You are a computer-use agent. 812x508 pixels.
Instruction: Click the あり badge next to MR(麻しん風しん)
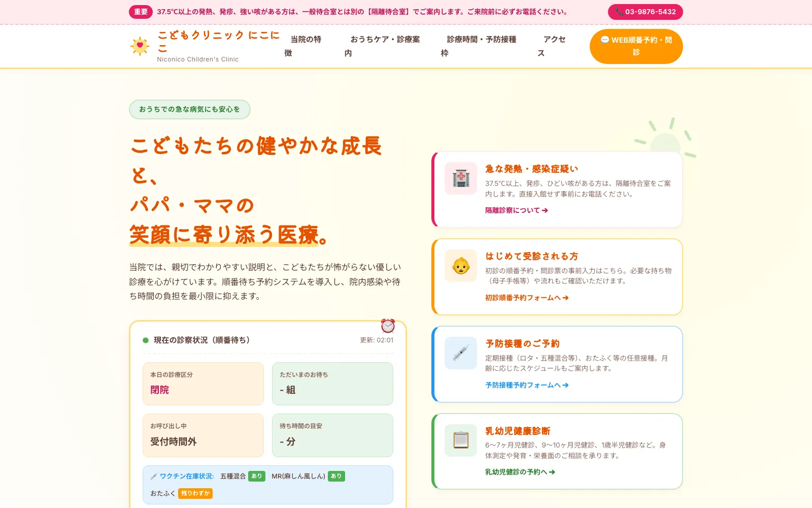point(336,477)
